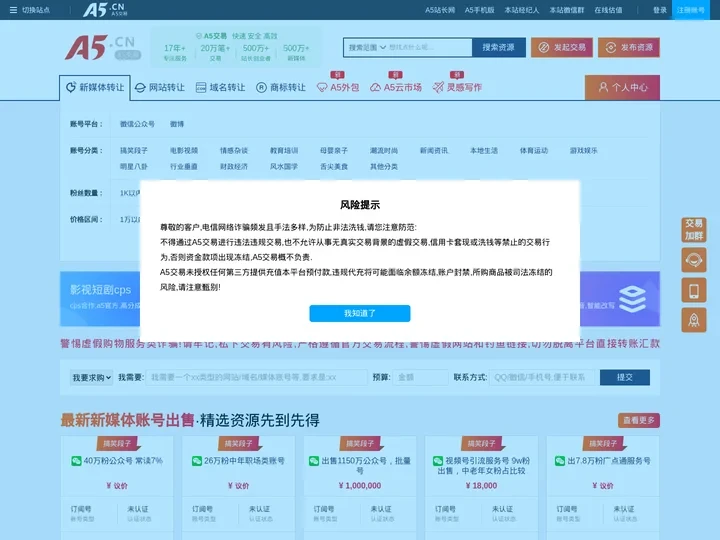Open the customer service headset sidebar icon
This screenshot has width=720, height=540.
tap(694, 260)
